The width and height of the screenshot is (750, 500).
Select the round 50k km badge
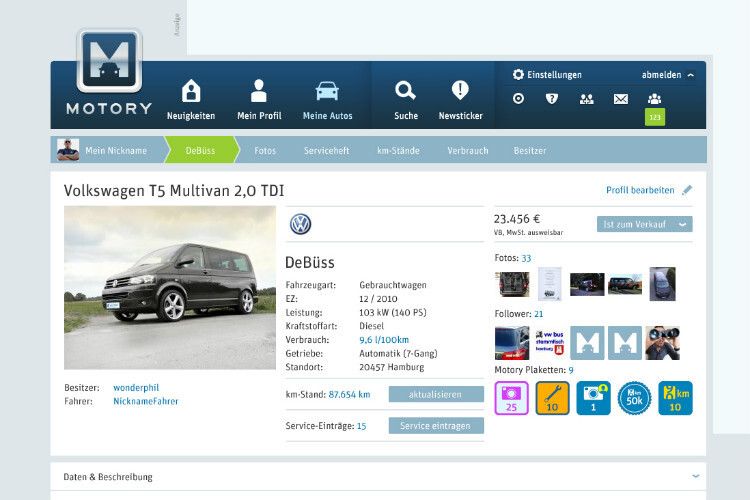[634, 398]
